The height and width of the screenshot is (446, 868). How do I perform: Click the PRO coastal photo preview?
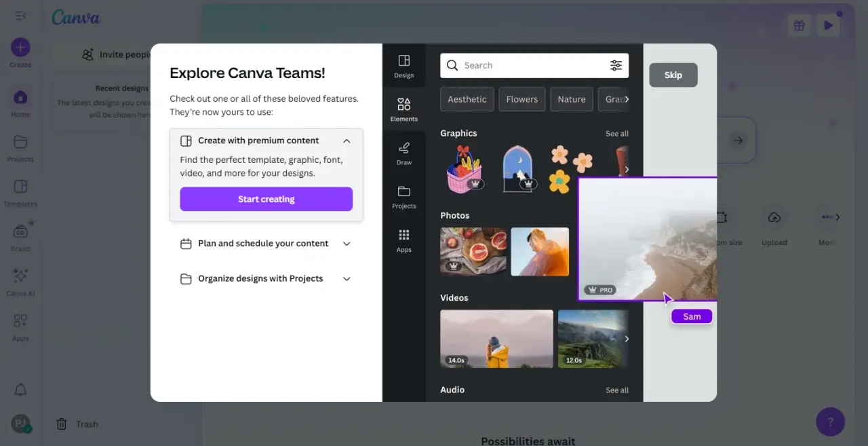tap(647, 239)
